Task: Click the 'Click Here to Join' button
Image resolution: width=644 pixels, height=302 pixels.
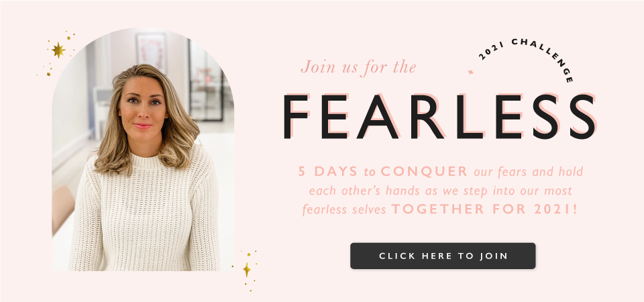Action: [443, 256]
